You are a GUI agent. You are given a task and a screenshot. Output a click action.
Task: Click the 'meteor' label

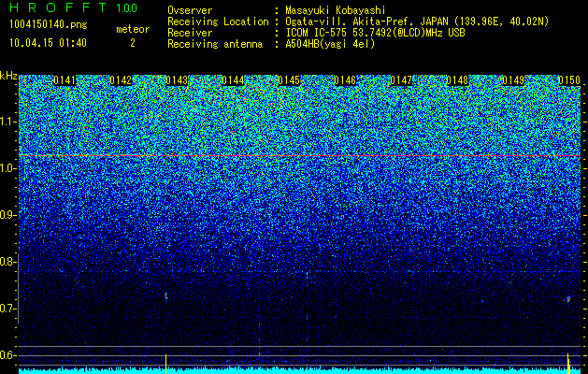[133, 29]
